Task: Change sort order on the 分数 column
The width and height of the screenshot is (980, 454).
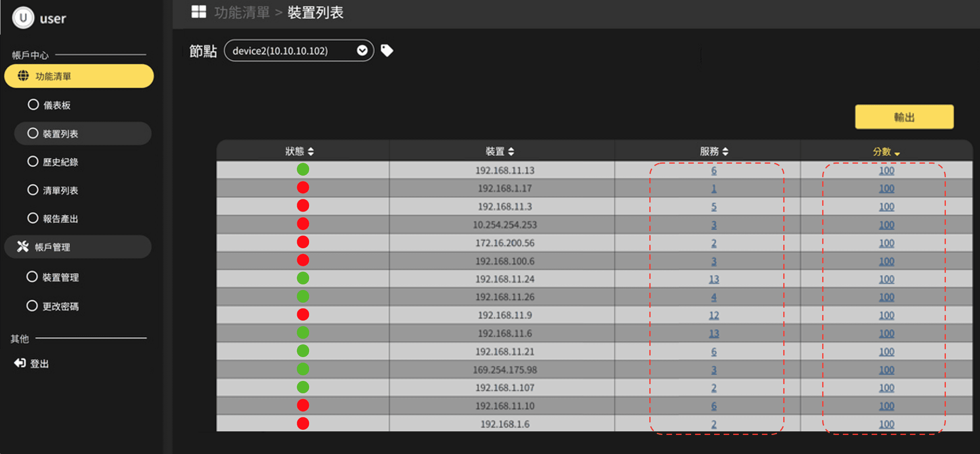Action: pyautogui.click(x=898, y=153)
